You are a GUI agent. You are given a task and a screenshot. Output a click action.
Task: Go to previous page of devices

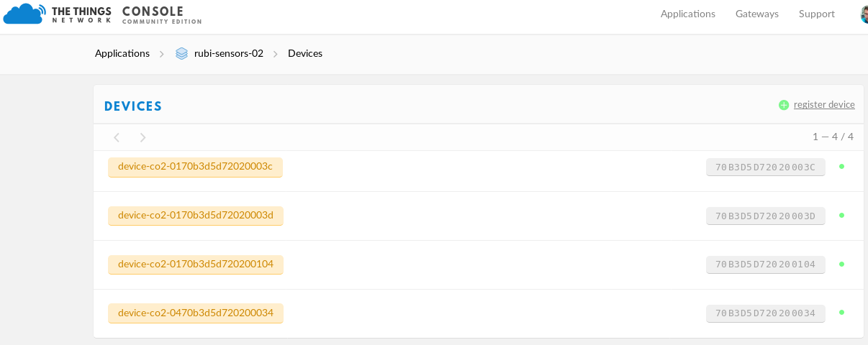tap(117, 137)
